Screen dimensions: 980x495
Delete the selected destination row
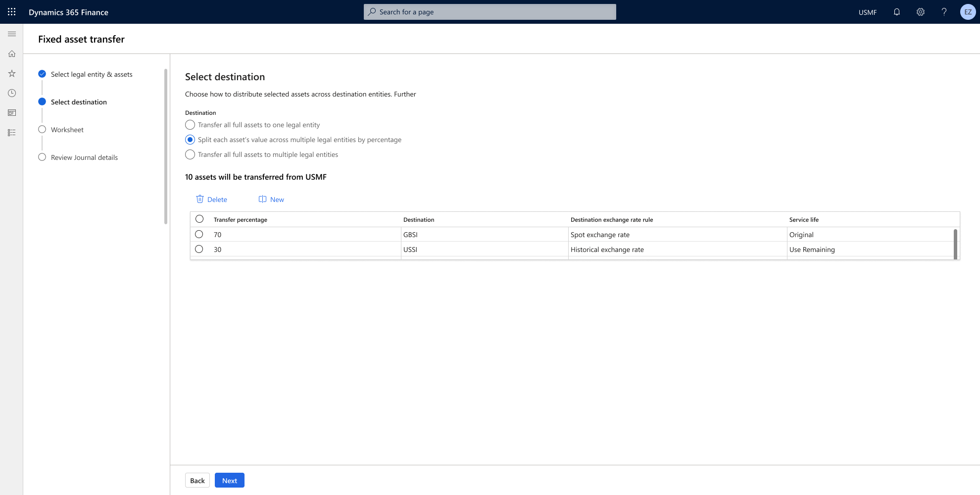pyautogui.click(x=211, y=199)
